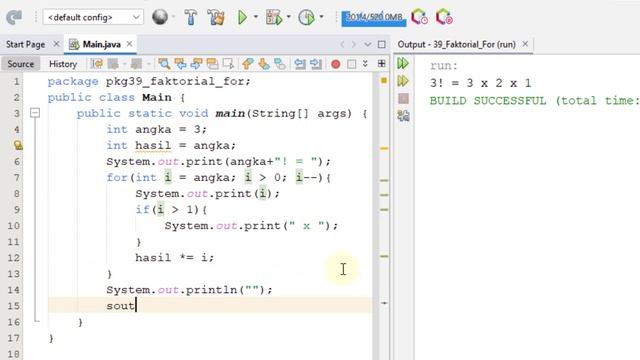Click the profiler attach icon
Screen dimensions: 640x360
444,17
